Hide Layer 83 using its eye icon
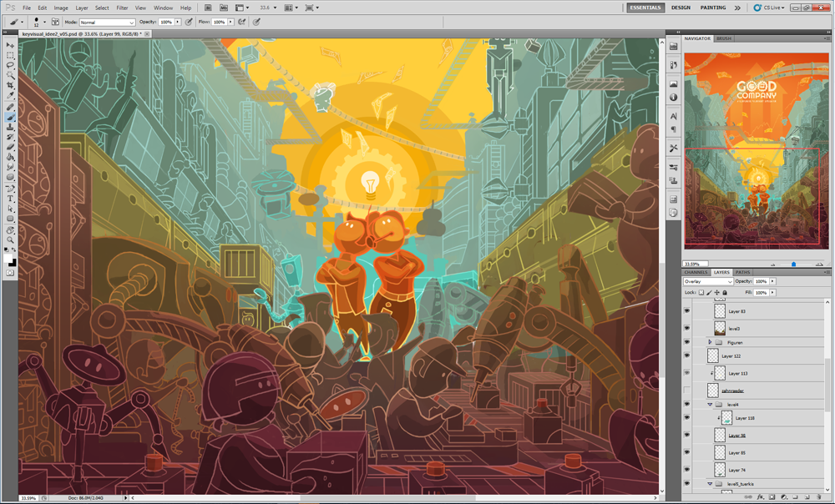 click(x=687, y=310)
